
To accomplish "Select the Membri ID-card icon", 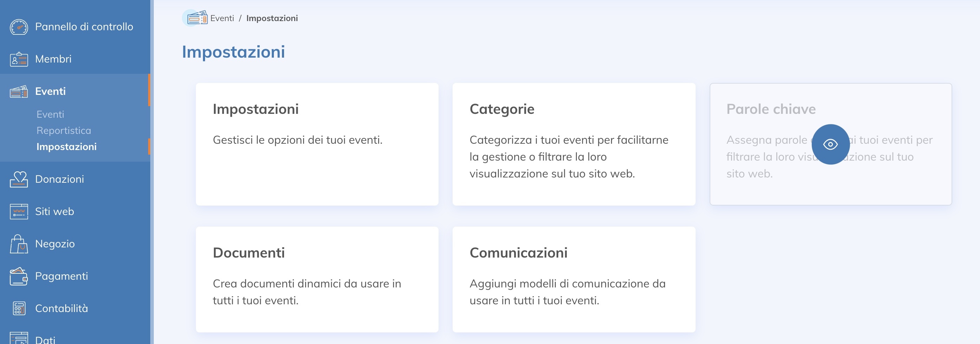I will coord(19,59).
